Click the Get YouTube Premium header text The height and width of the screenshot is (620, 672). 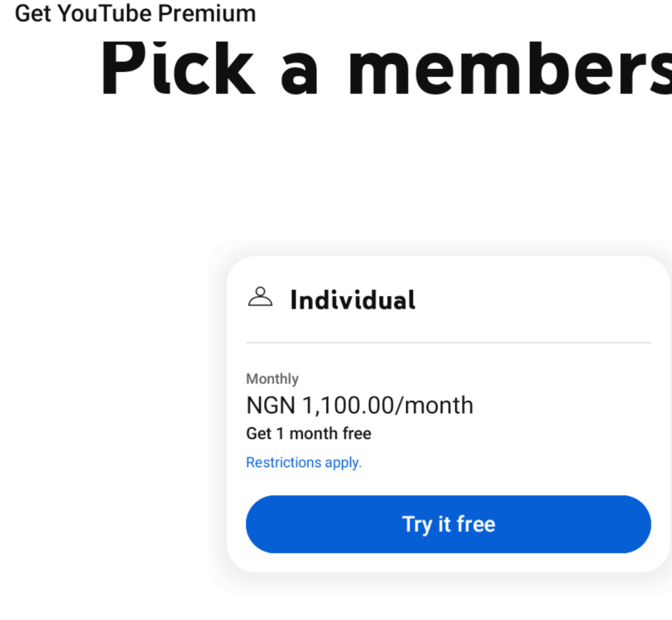tap(135, 13)
